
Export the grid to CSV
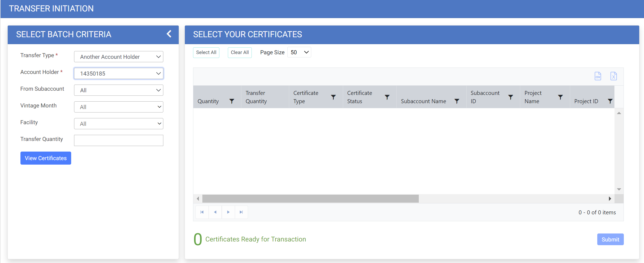598,76
